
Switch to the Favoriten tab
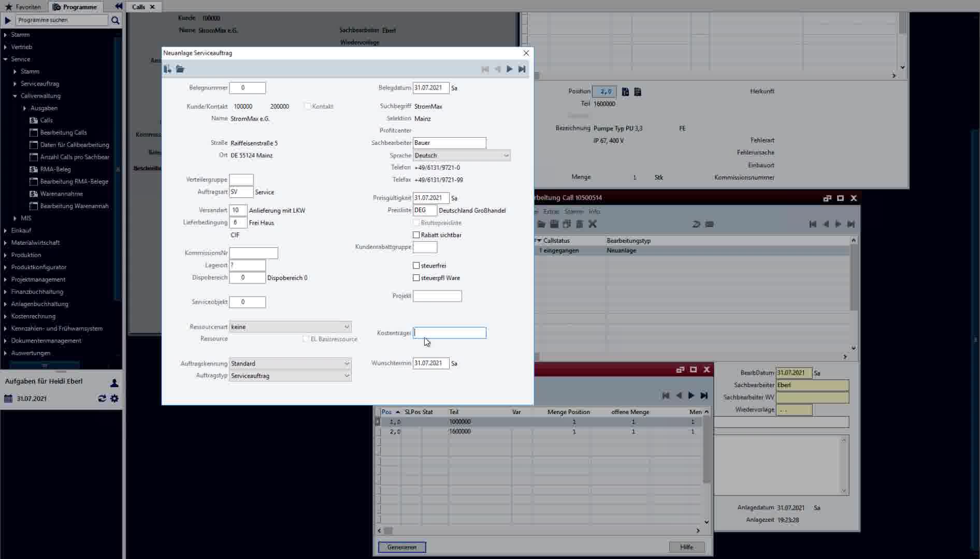[23, 7]
